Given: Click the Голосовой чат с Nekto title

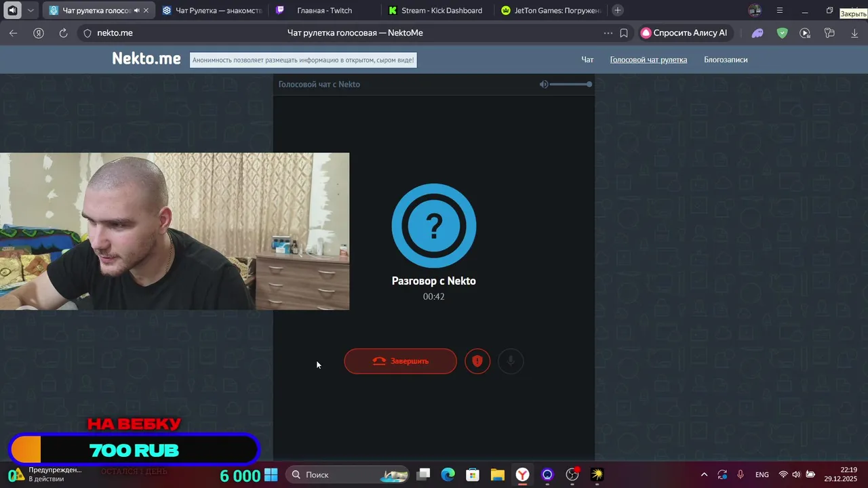Looking at the screenshot, I should click(319, 84).
